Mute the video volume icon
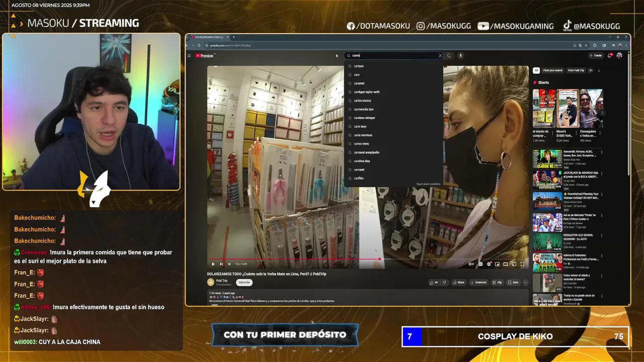 [x=229, y=264]
